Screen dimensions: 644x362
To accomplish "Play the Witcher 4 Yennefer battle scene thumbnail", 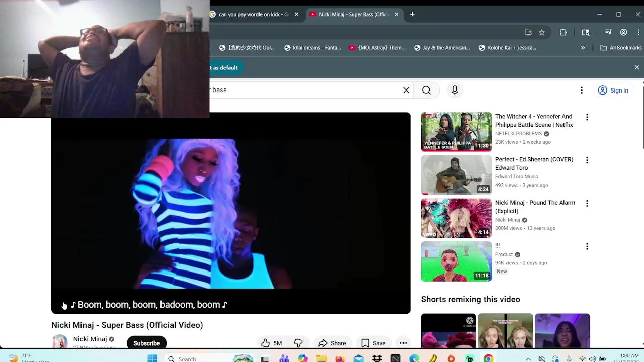I will [456, 132].
